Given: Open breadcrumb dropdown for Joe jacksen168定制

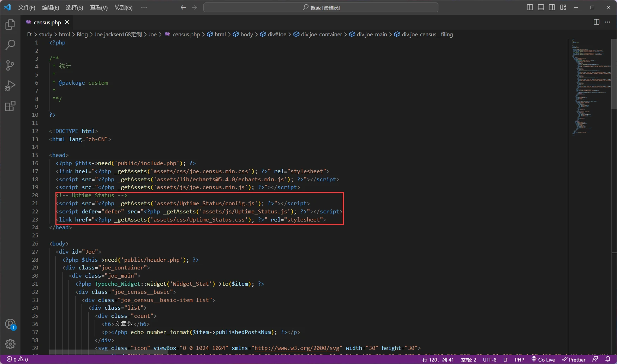Looking at the screenshot, I should point(118,35).
